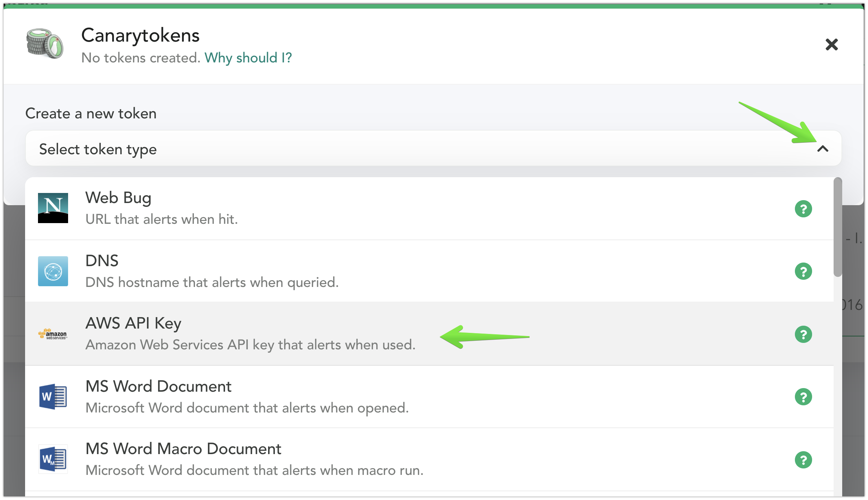Show help for MS Word Macro Document
The height and width of the screenshot is (500, 868).
[x=803, y=460]
